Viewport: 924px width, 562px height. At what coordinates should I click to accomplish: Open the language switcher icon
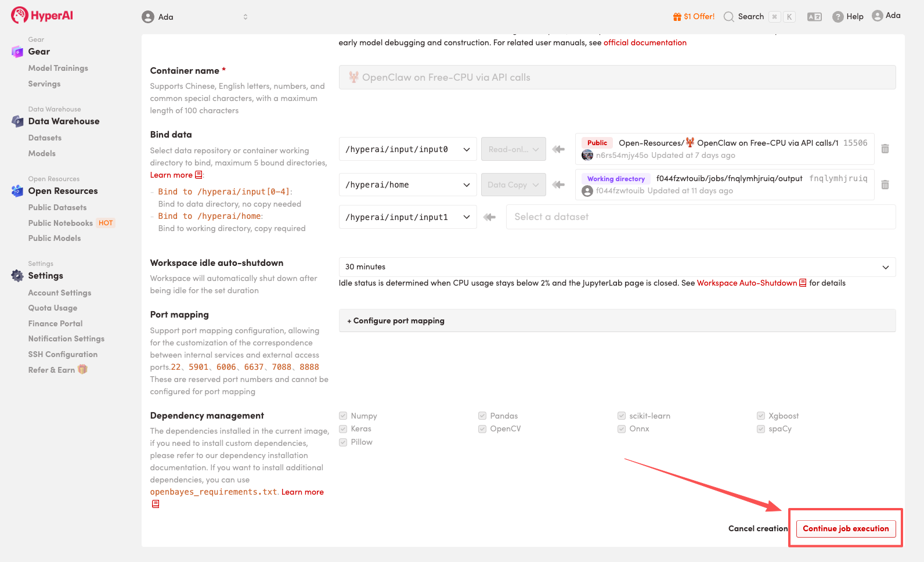[x=814, y=17]
